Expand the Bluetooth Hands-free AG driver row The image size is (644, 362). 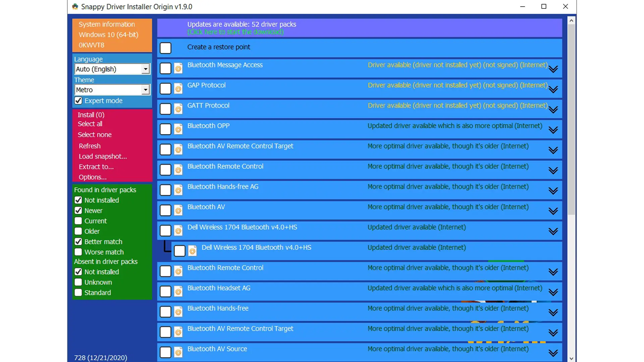553,191
